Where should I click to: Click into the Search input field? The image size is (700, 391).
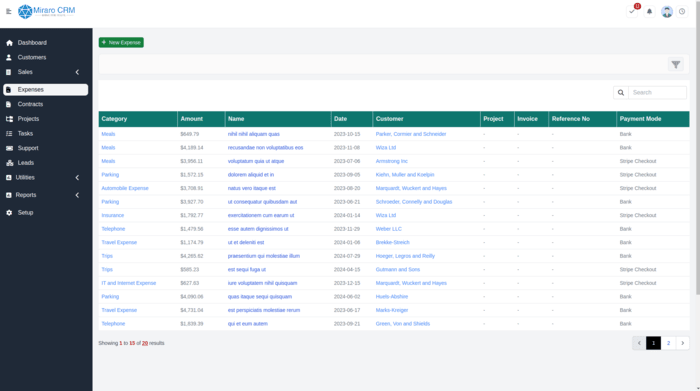coord(657,92)
